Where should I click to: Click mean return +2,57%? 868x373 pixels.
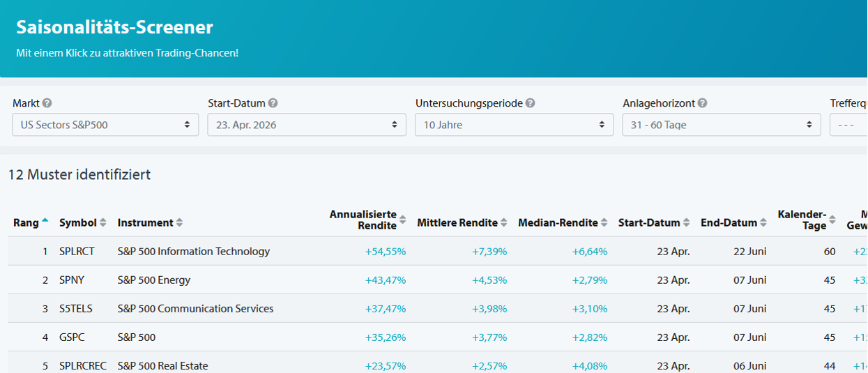489,365
